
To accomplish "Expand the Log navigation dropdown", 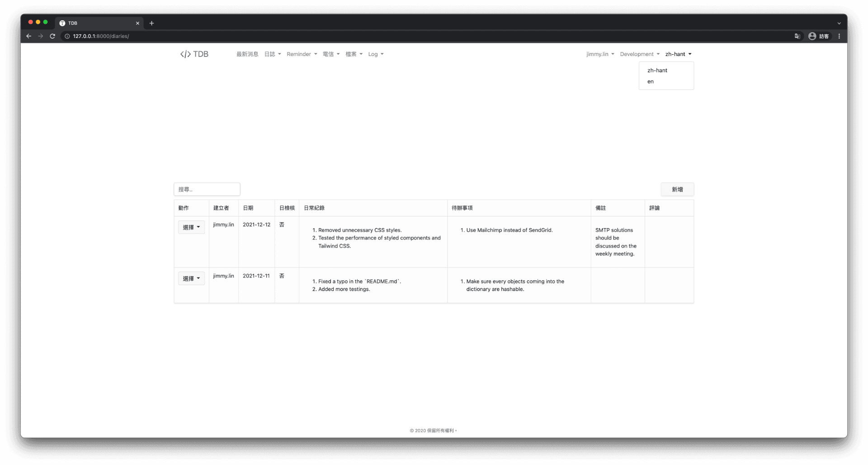I will [x=376, y=54].
